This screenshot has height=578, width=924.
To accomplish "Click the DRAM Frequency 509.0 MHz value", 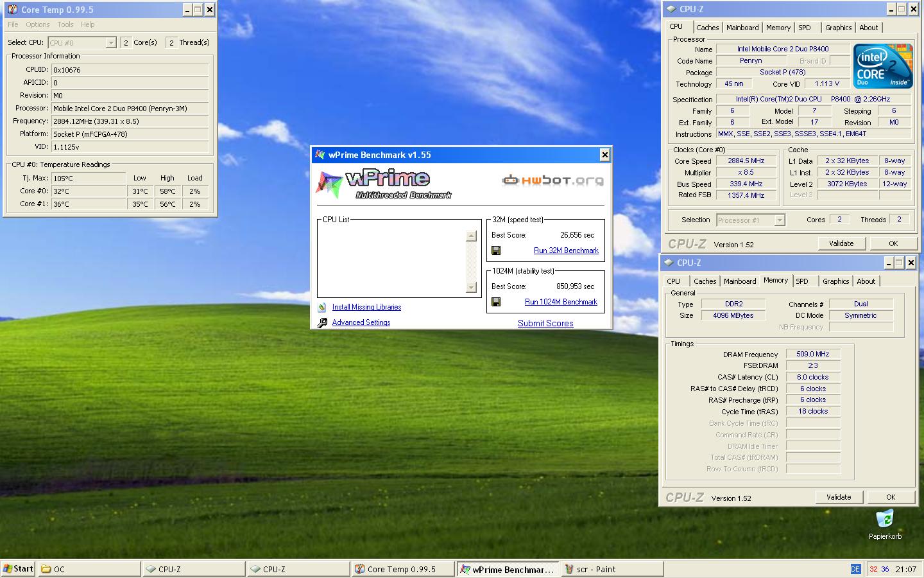I will [x=813, y=354].
